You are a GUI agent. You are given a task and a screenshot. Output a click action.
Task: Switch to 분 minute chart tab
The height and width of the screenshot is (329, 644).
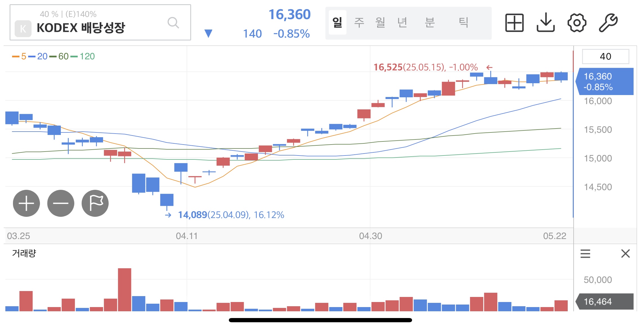tap(430, 22)
